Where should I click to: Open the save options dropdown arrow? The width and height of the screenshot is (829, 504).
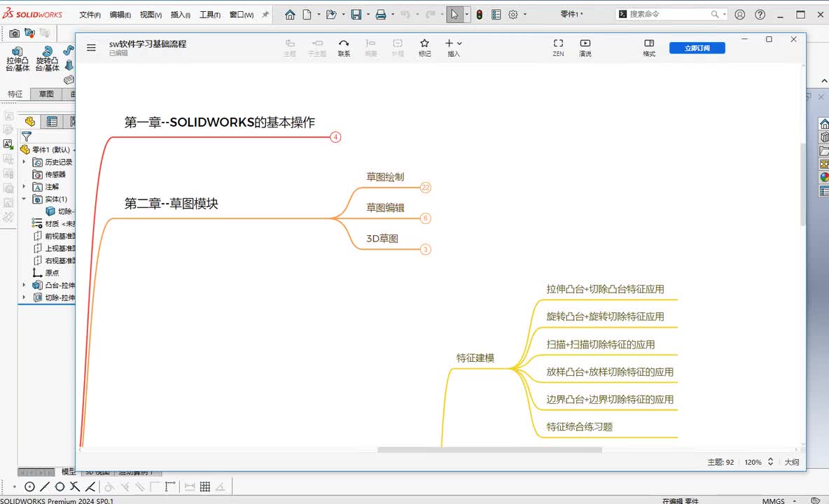click(x=368, y=14)
